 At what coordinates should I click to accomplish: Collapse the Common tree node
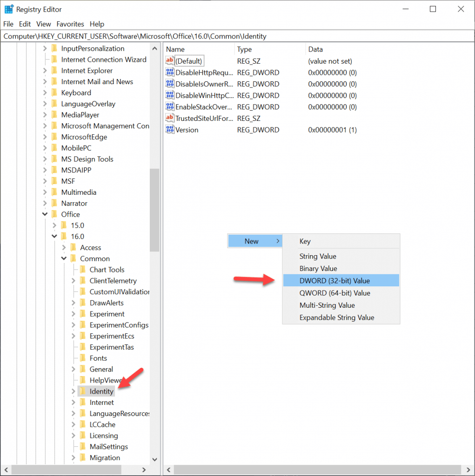click(x=63, y=258)
